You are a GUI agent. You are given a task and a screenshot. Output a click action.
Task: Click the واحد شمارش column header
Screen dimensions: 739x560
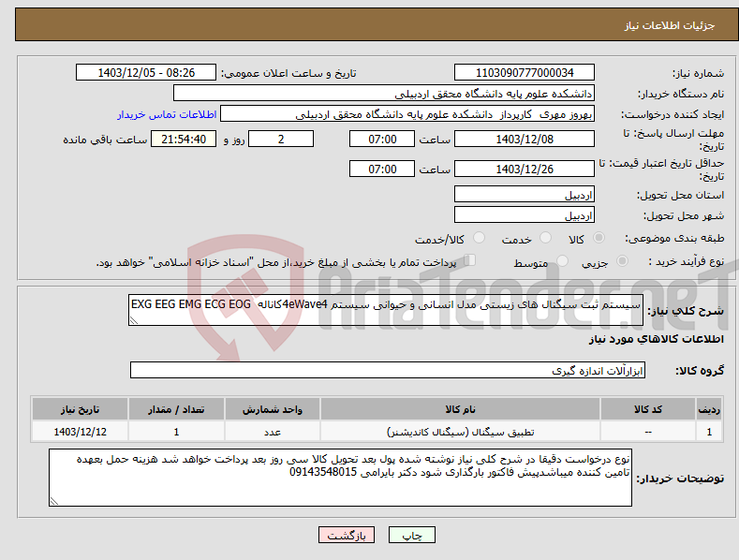(x=273, y=409)
